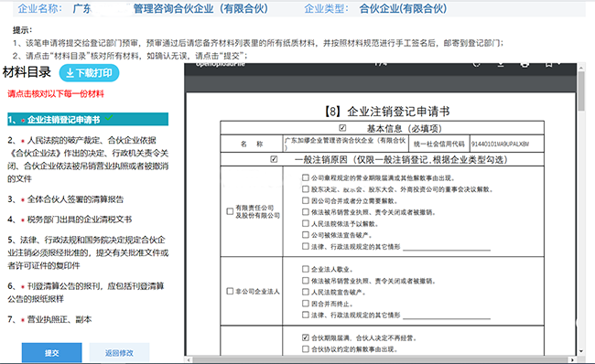Viewport: 595px width, 364px height.
Task: Check 因合并而终止 option
Action: (306, 303)
